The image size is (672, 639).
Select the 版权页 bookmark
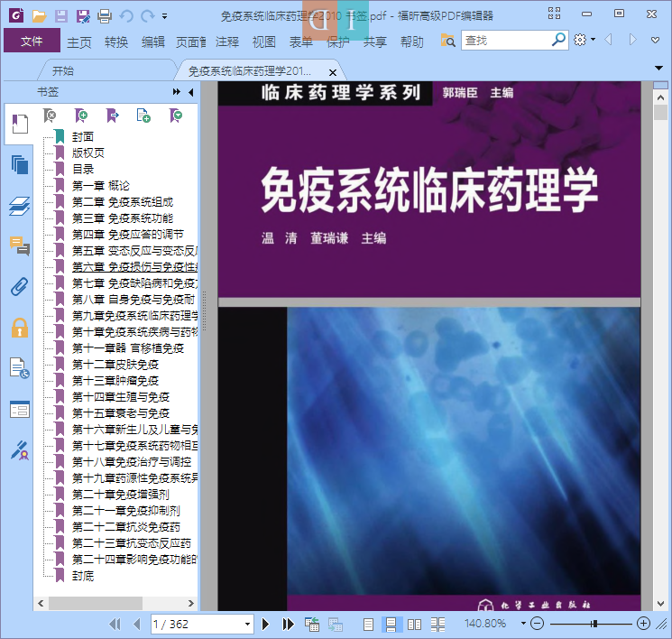click(x=88, y=153)
